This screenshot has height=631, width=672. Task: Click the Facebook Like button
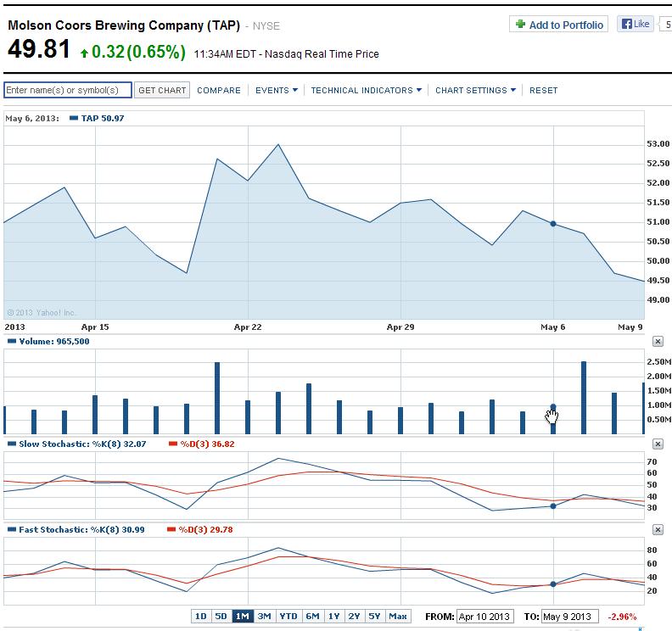pos(636,24)
